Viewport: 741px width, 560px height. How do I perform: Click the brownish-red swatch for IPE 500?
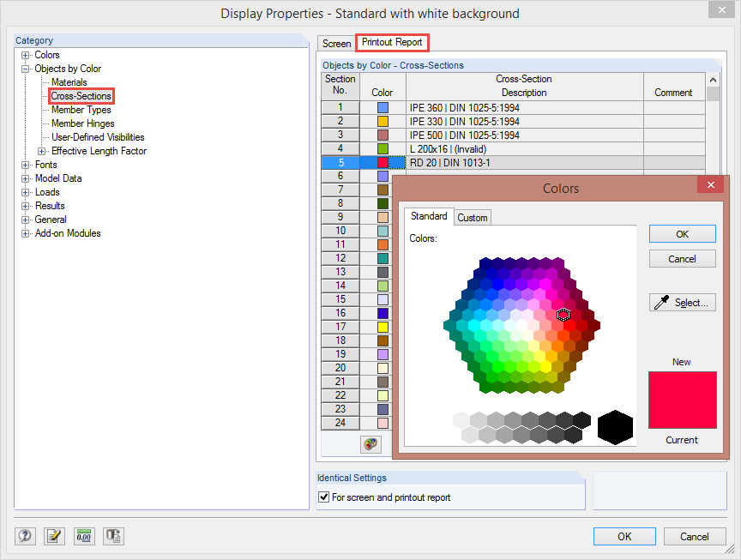383,135
